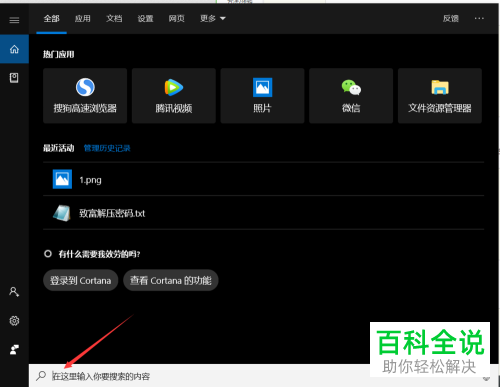Open the settings gear in the sidebar
Image resolution: width=500 pixels, height=387 pixels.
(14, 321)
